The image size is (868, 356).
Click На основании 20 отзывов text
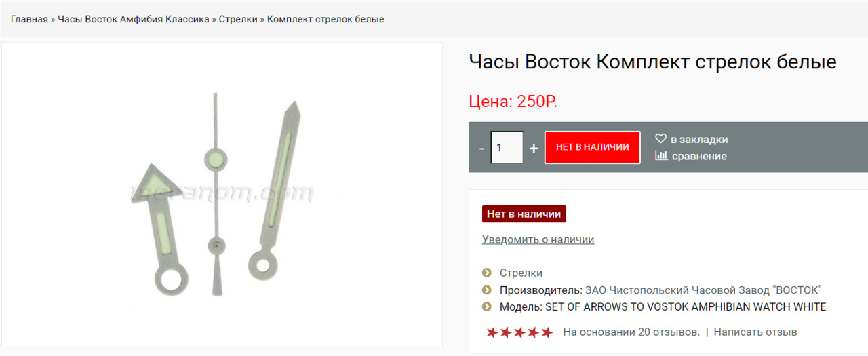[x=631, y=332]
